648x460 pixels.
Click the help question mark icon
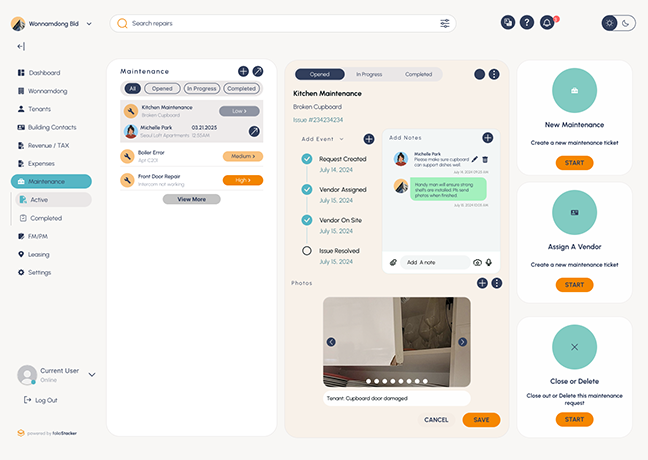527,23
